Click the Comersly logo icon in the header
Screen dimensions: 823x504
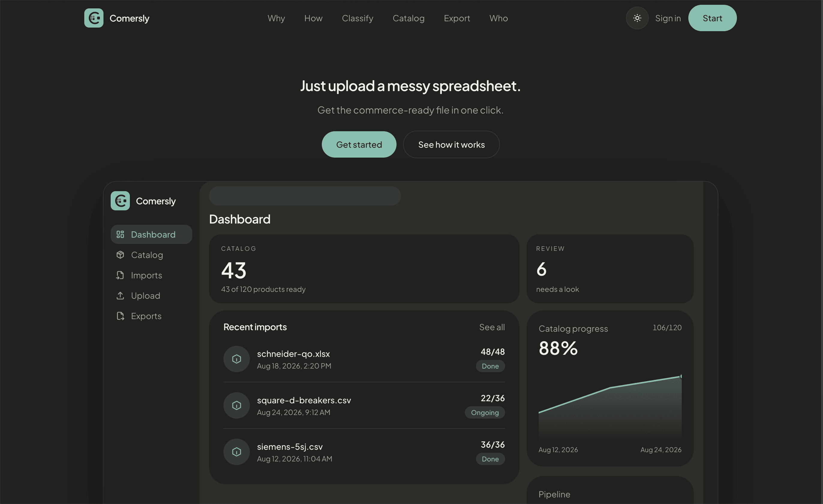coord(94,18)
